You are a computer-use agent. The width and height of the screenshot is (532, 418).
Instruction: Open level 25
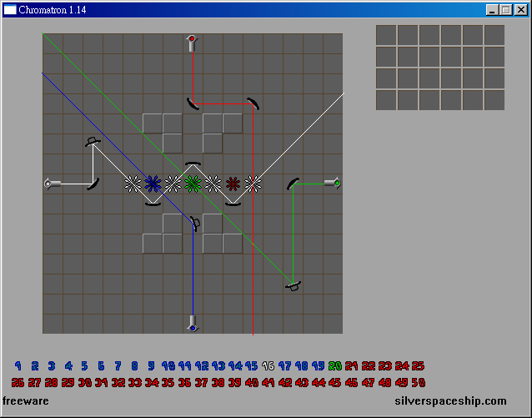coord(418,365)
